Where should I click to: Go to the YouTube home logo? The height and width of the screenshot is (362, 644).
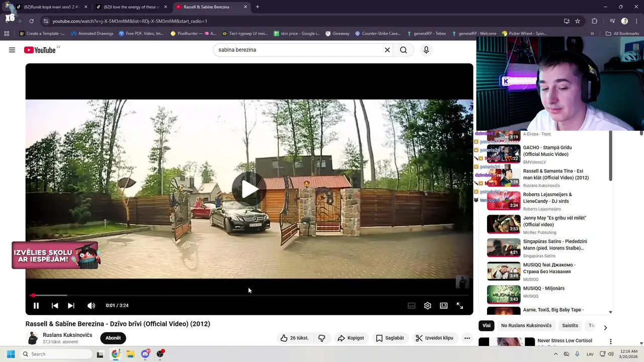tap(40, 50)
